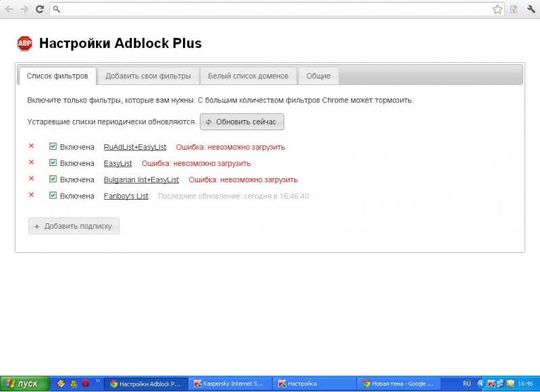Screen dimensions: 540x392
Task: Disable the Fanboy's List checkbox
Action: (x=53, y=195)
